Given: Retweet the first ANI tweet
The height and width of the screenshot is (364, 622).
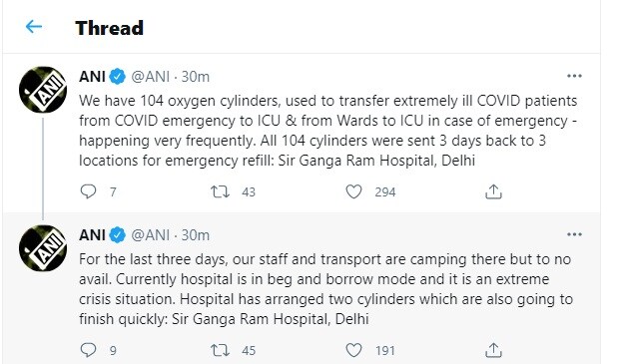Looking at the screenshot, I should 220,192.
